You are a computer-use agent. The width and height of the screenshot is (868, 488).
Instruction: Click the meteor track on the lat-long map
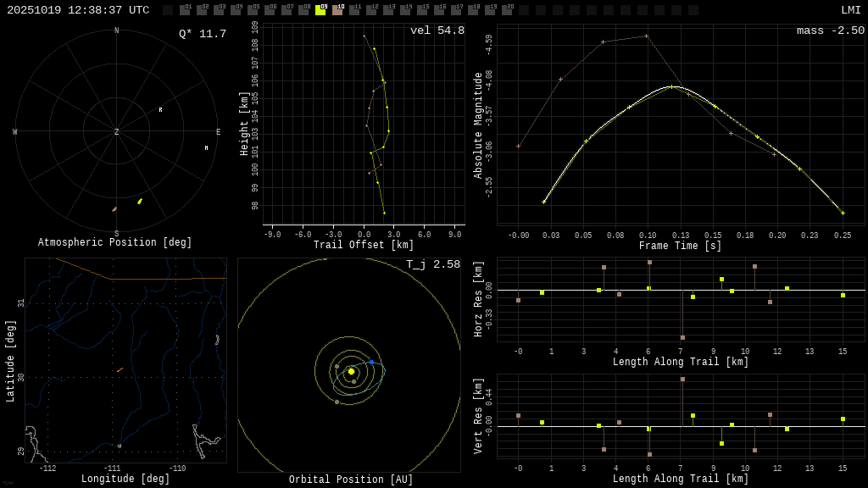[120, 369]
